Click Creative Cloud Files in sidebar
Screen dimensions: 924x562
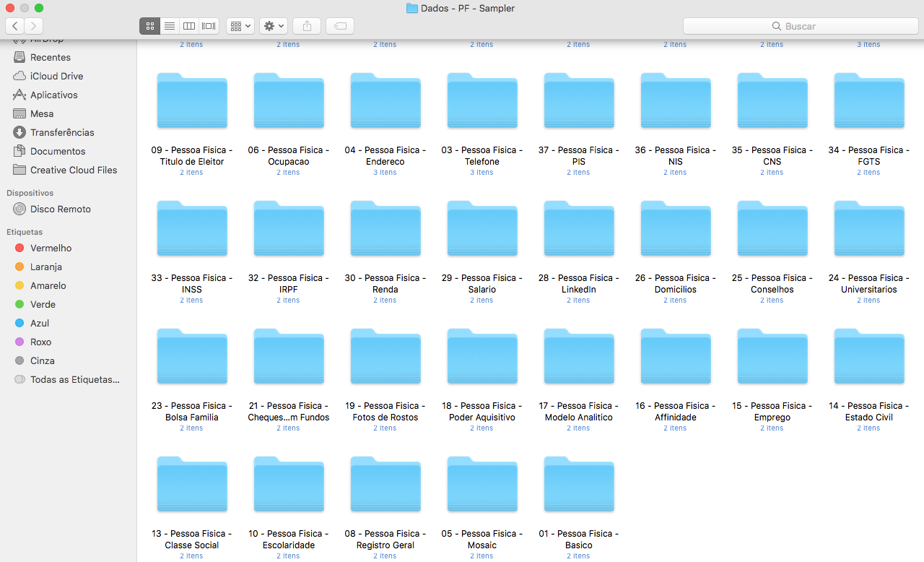click(74, 170)
